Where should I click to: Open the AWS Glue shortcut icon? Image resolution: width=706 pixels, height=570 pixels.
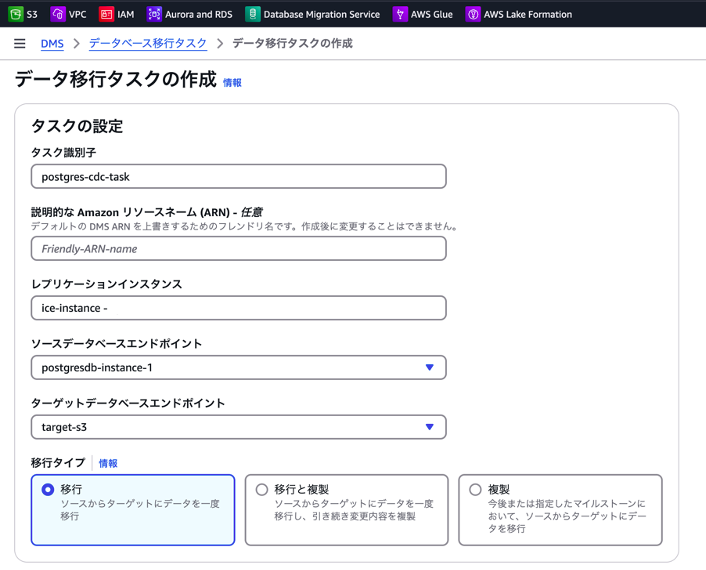tap(400, 14)
